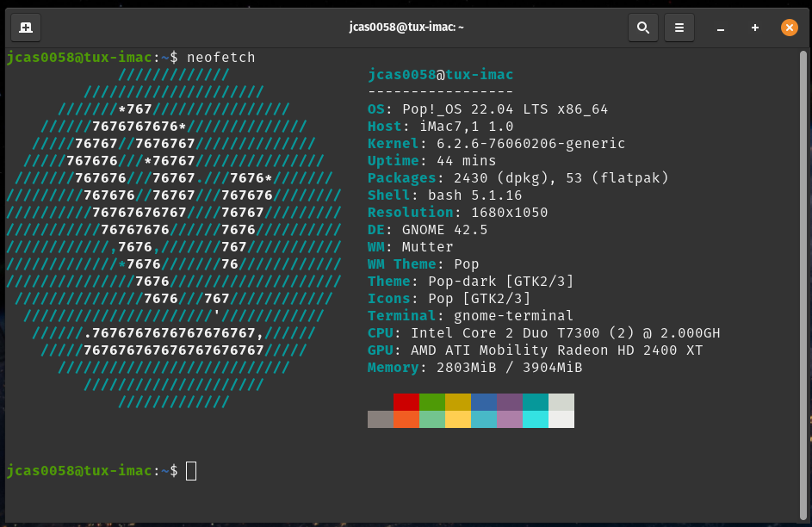Click the Memory usage line

click(474, 368)
